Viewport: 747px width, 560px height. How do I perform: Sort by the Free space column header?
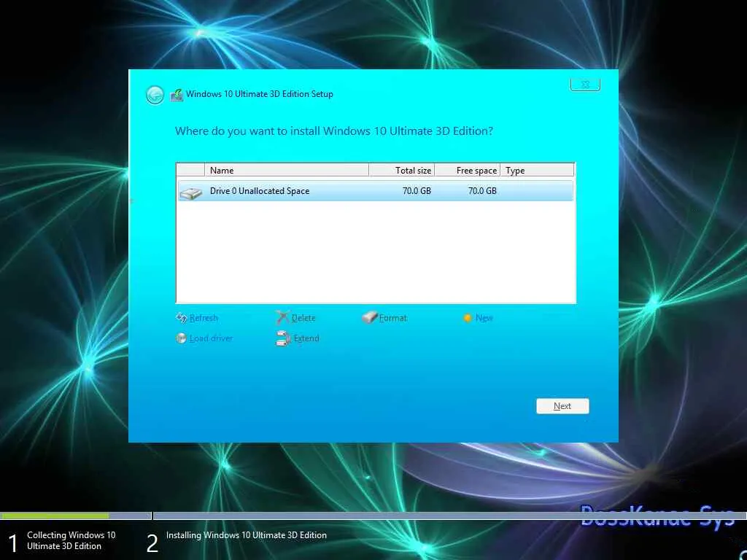[468, 170]
